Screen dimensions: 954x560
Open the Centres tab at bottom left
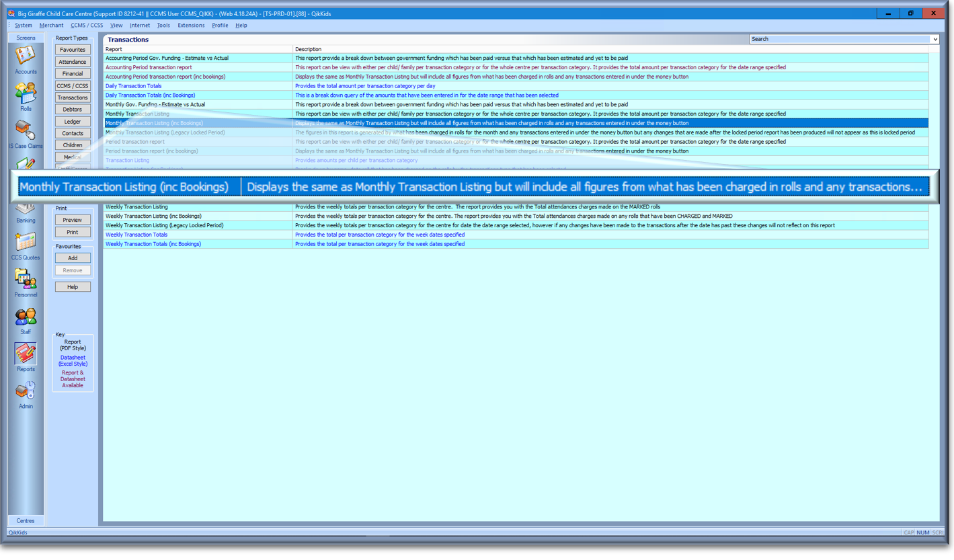click(26, 520)
